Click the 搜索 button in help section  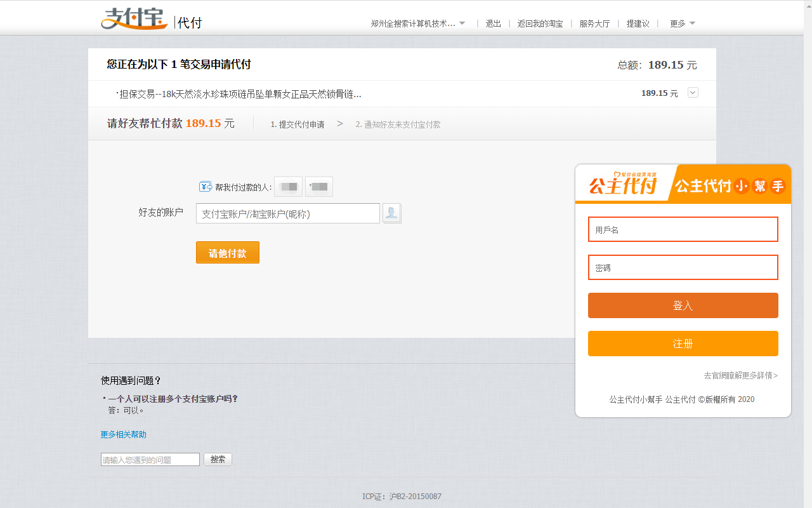pyautogui.click(x=218, y=459)
